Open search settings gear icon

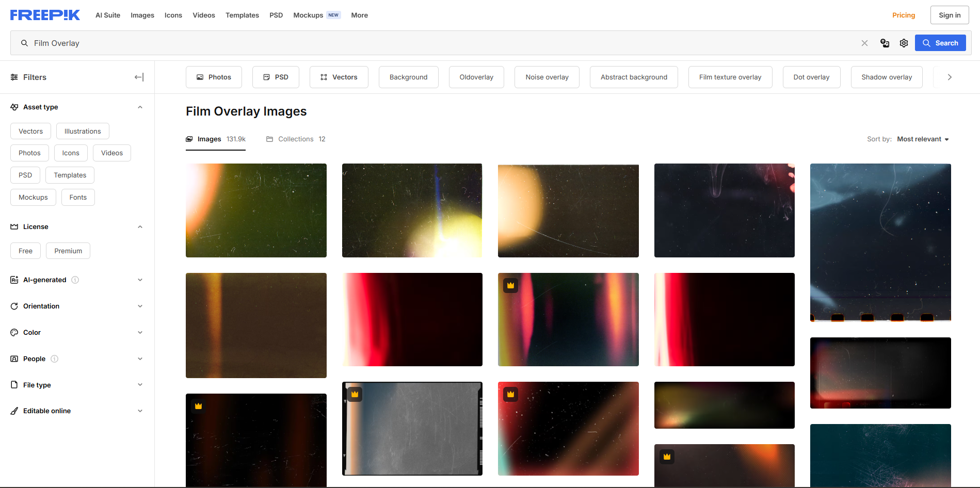[x=904, y=43]
